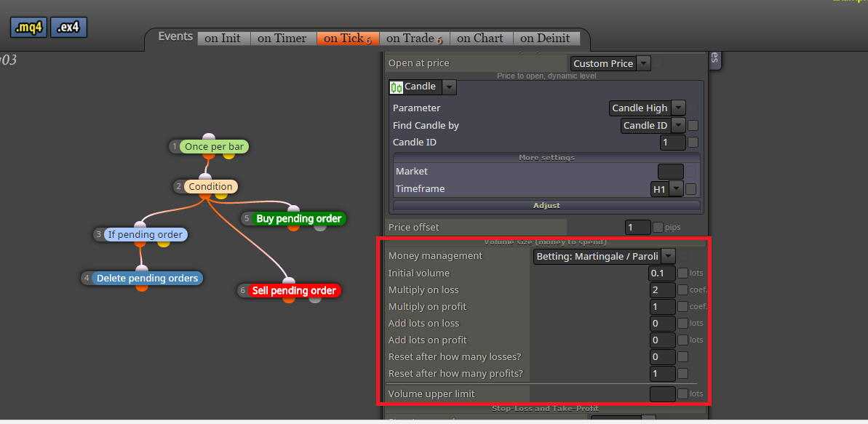Image resolution: width=868 pixels, height=424 pixels.
Task: Click the yellow output connector of If pending order
Action: [163, 244]
